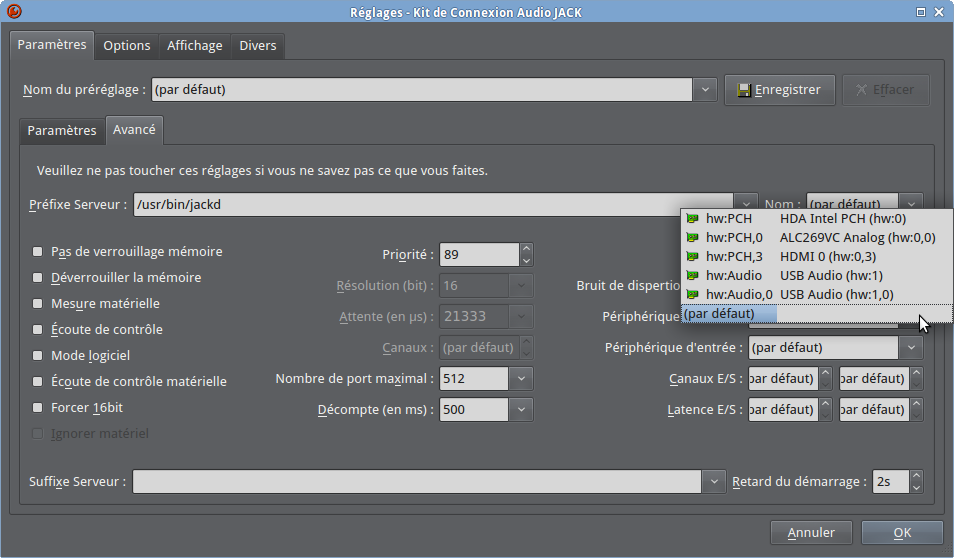
Task: Open the Décompte (en ms) dropdown
Action: [521, 410]
